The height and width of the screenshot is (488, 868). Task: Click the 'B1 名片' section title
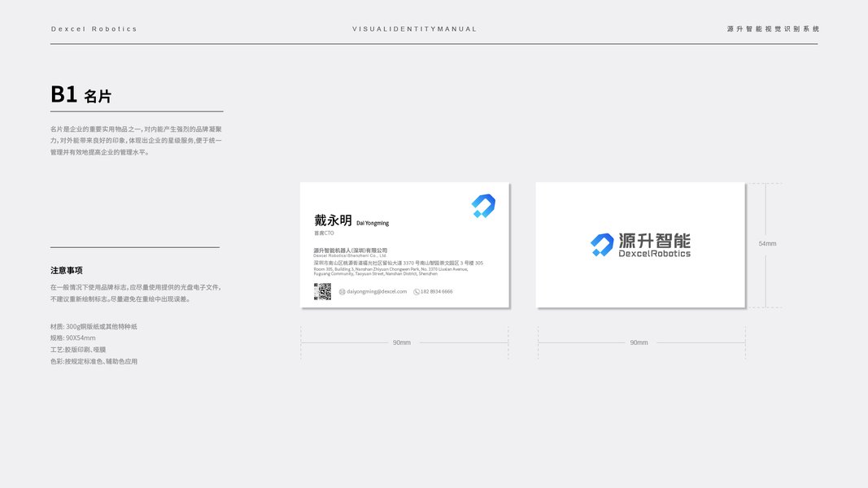tap(81, 94)
